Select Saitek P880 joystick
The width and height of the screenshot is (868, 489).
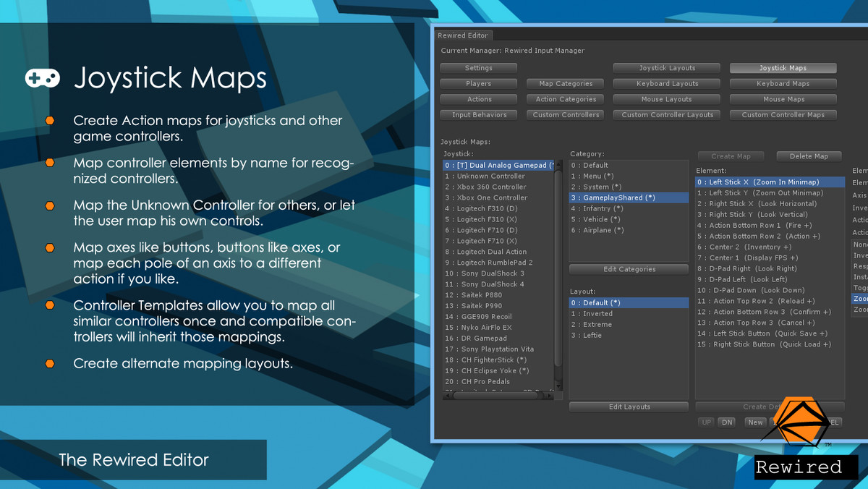(x=498, y=295)
